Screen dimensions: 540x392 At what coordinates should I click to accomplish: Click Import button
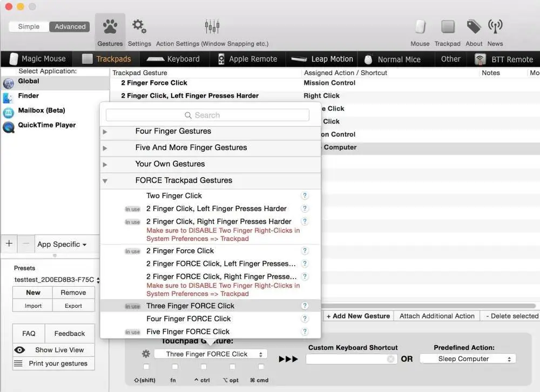coord(33,306)
